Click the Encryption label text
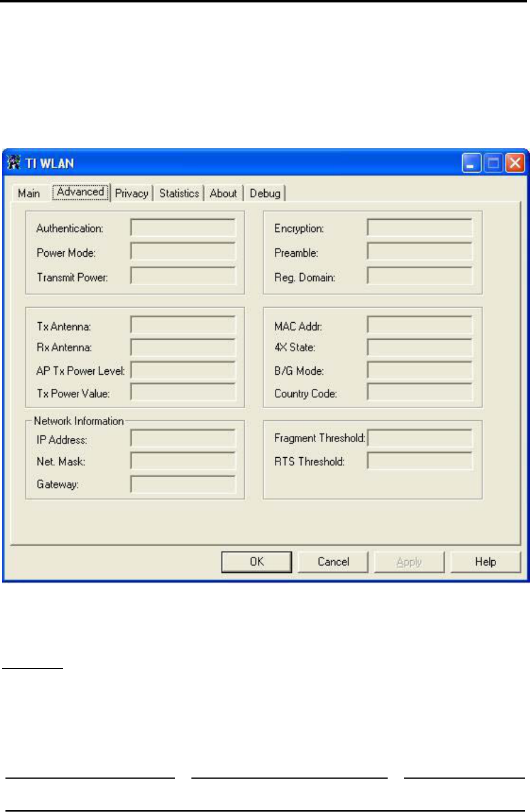 299,228
